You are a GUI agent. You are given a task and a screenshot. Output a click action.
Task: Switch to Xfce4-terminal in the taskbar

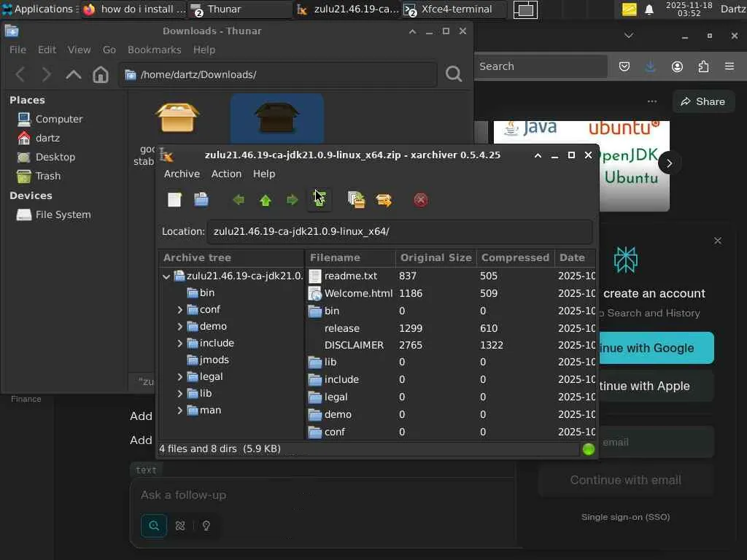454,9
